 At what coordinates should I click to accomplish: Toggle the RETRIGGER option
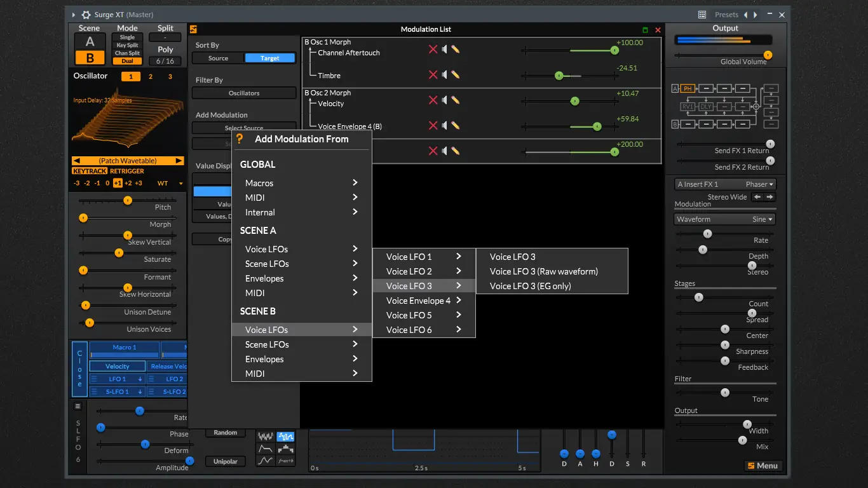127,171
